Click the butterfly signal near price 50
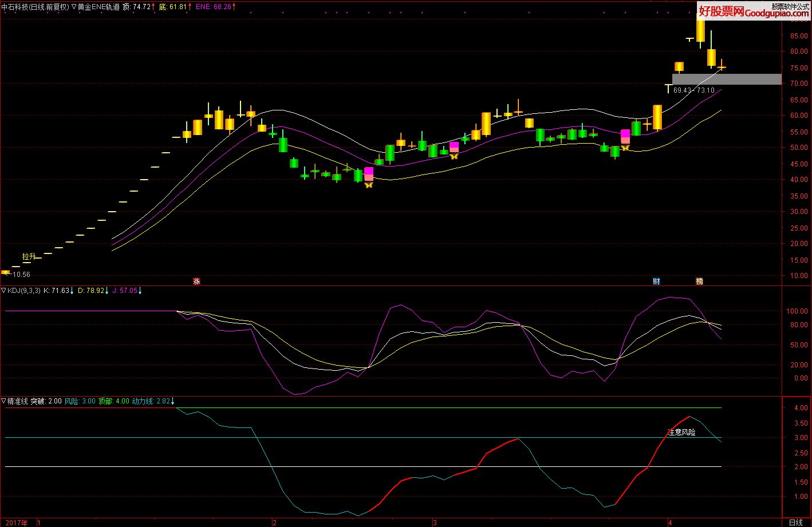This screenshot has height=527, width=812. coord(625,148)
